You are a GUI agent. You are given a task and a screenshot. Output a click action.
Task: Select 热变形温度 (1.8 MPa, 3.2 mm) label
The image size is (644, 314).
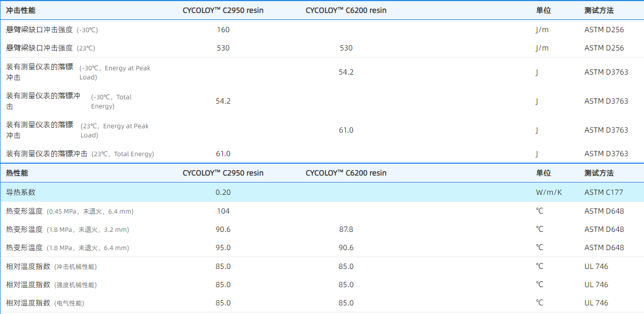(x=67, y=229)
